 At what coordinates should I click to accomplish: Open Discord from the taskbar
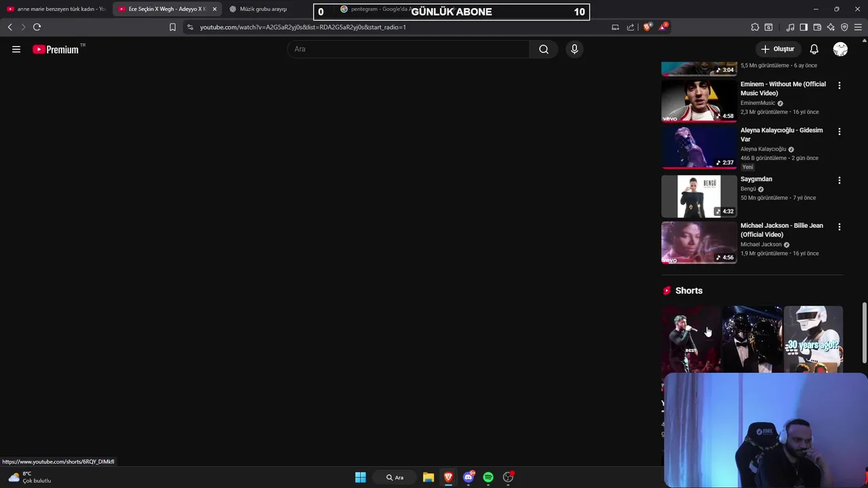point(469,477)
